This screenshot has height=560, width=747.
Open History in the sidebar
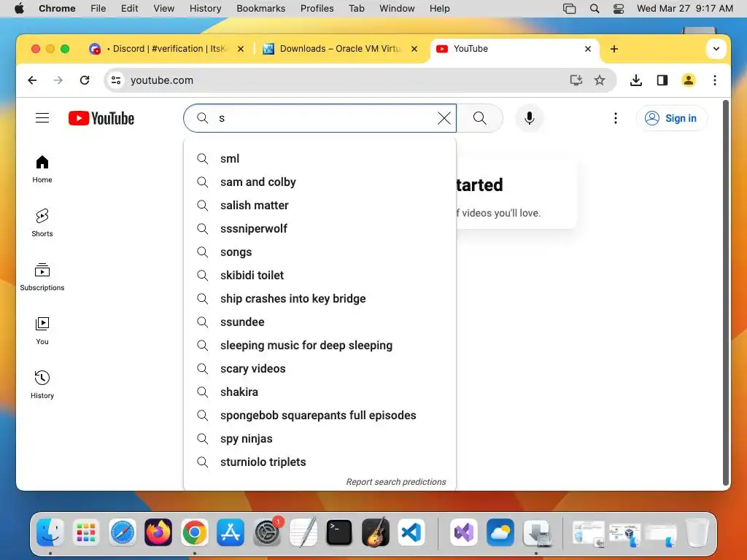tap(42, 385)
